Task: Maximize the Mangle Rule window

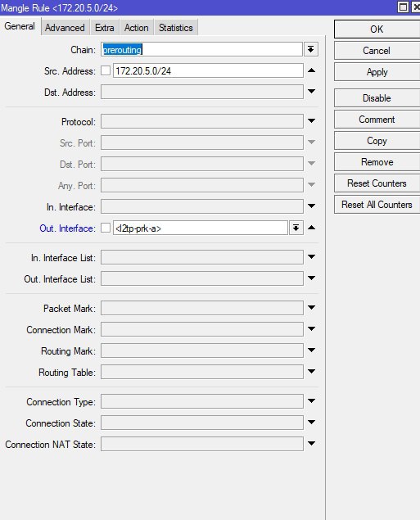Action: 403,7
